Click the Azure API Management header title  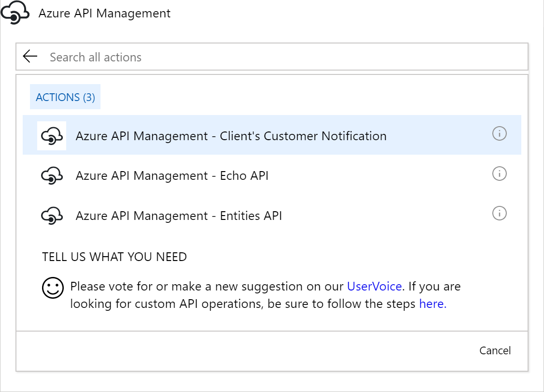pos(104,14)
